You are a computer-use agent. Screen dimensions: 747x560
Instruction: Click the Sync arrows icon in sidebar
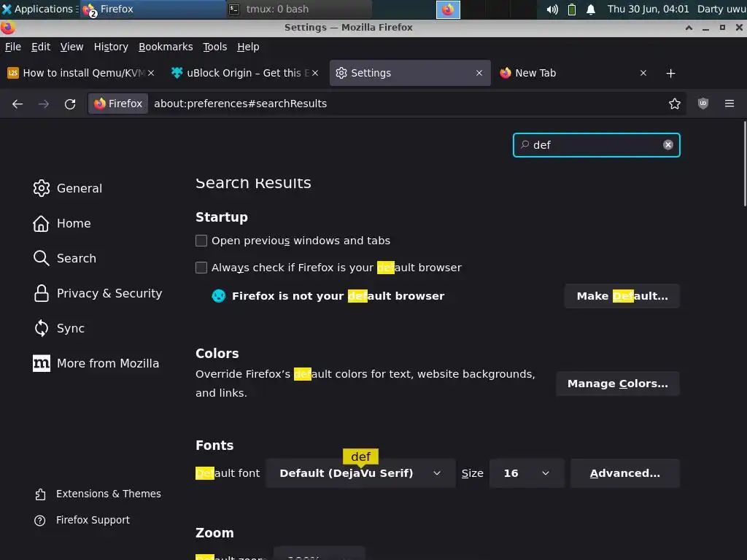(42, 328)
